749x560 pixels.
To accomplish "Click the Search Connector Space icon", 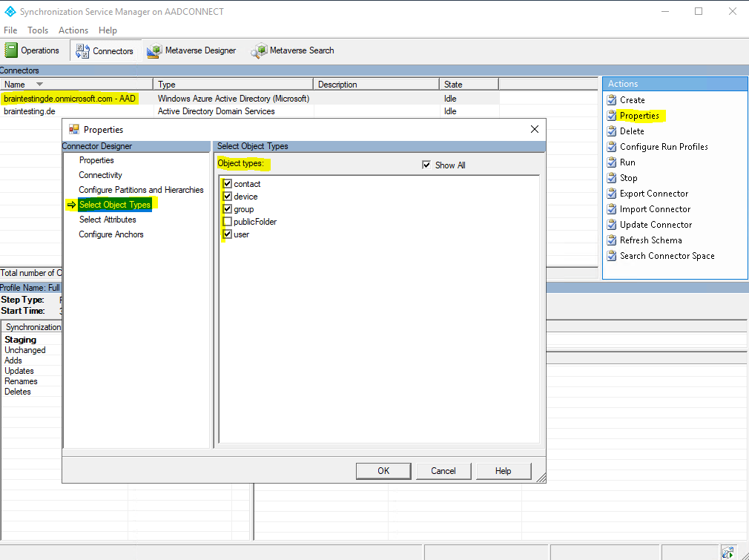I will point(612,256).
